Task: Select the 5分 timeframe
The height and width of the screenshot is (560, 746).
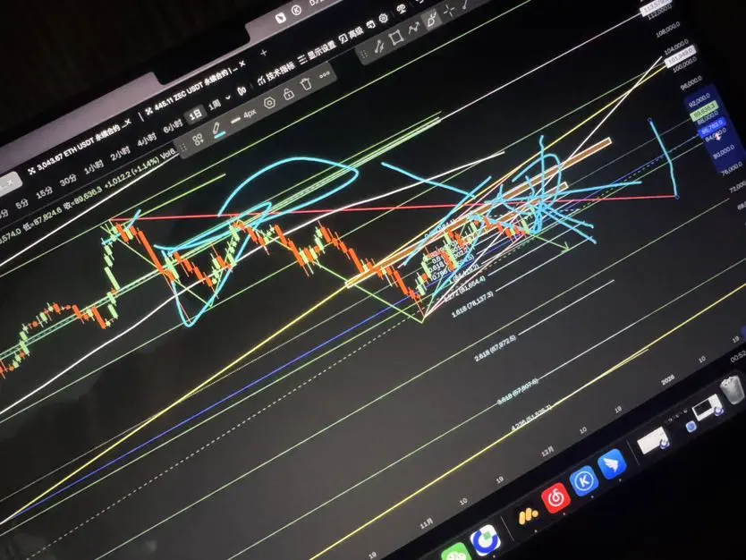Action: [x=21, y=205]
